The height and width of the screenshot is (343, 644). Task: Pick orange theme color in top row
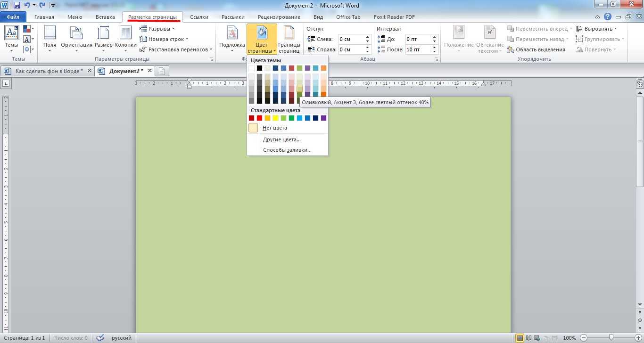pyautogui.click(x=323, y=68)
